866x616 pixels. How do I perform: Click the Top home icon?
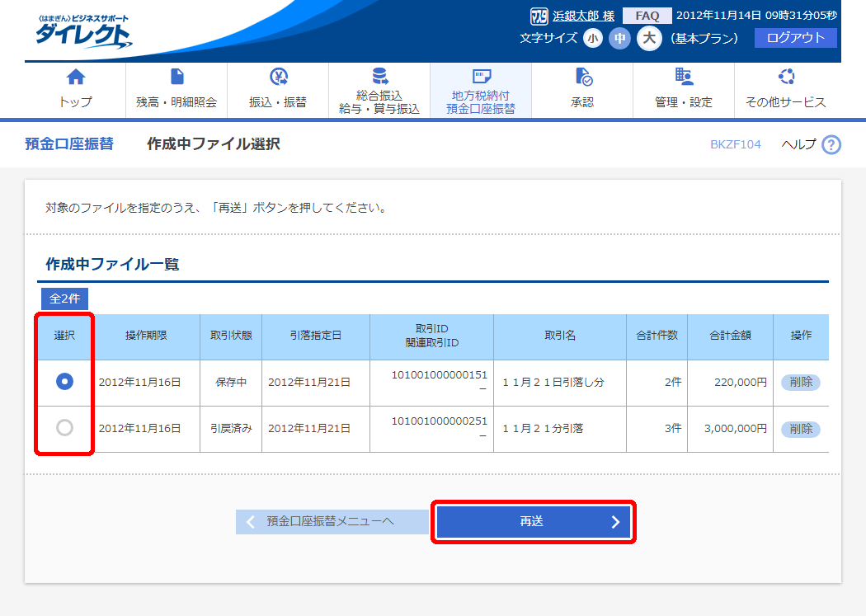(x=75, y=78)
